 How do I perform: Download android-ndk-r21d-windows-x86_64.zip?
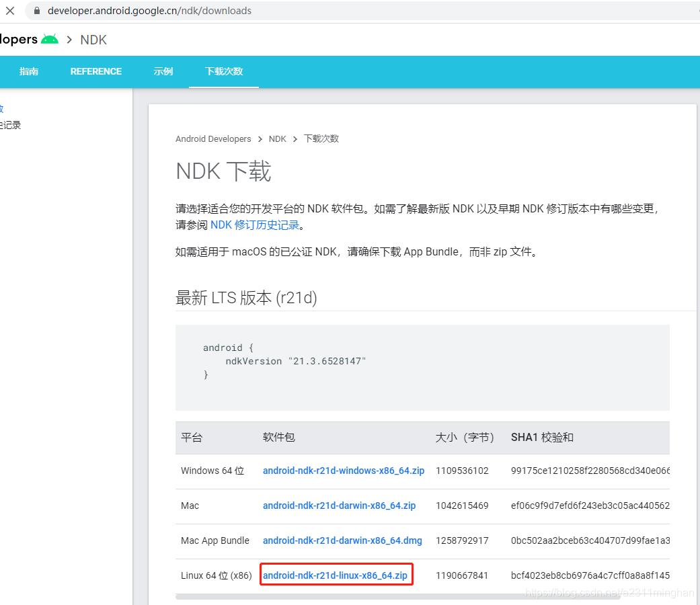click(x=344, y=471)
